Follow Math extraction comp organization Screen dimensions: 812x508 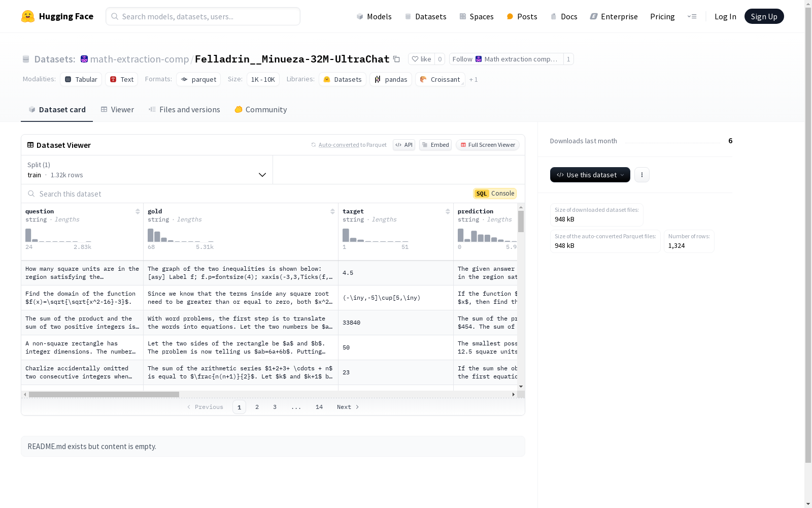pos(506,59)
